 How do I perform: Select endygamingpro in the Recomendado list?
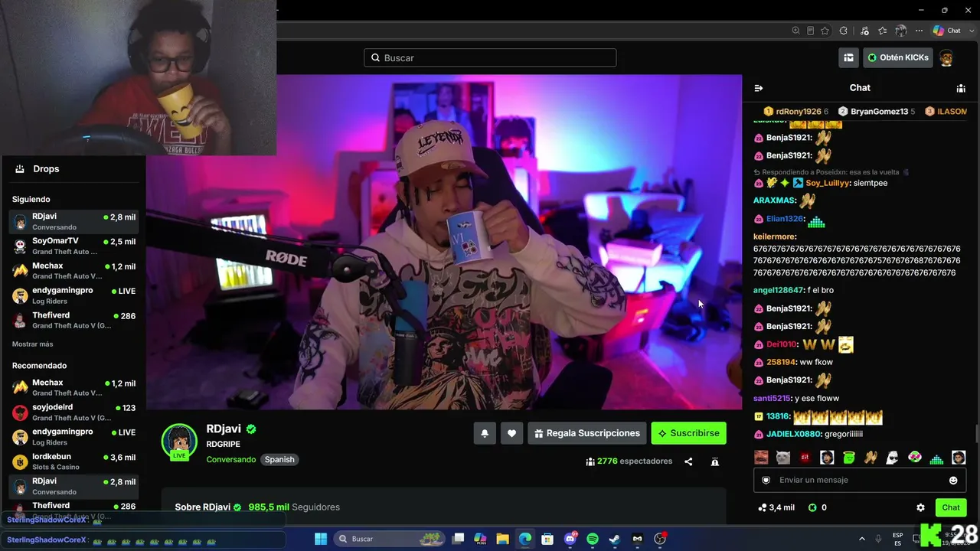73,436
